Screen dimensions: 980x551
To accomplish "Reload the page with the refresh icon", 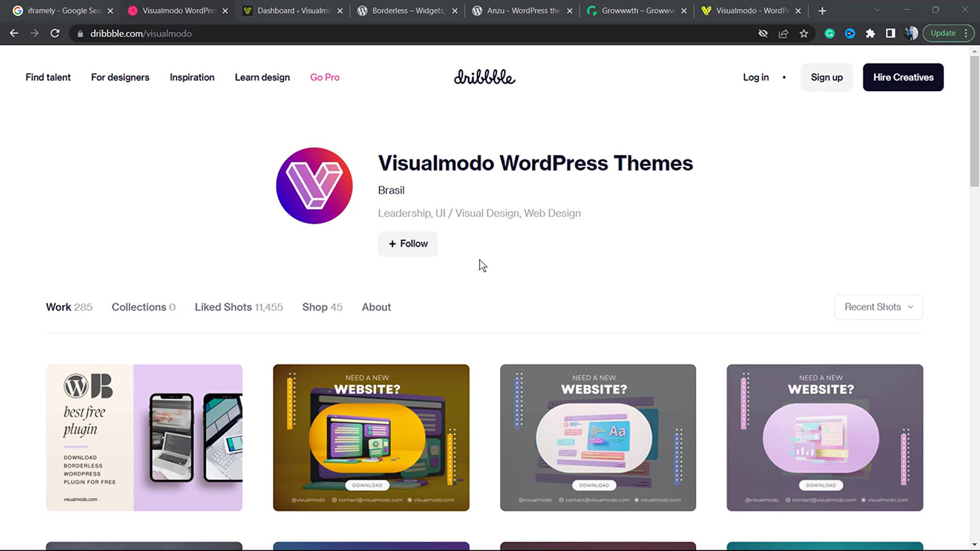I will tap(55, 33).
